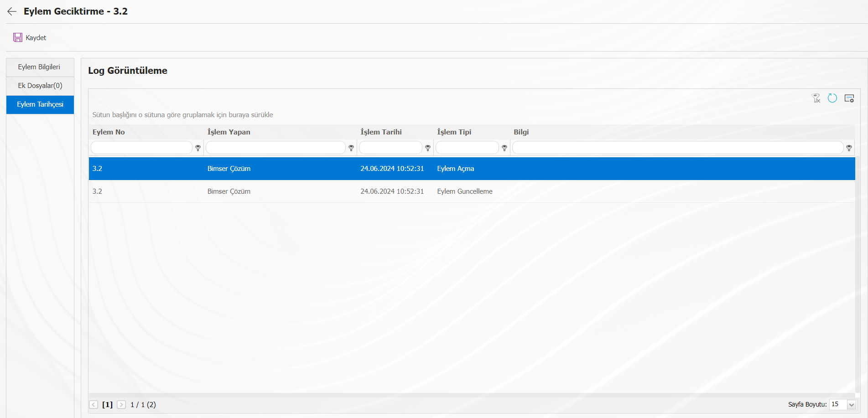868x418 pixels.
Task: Focus the Bilgi filter field
Action: pyautogui.click(x=678, y=148)
